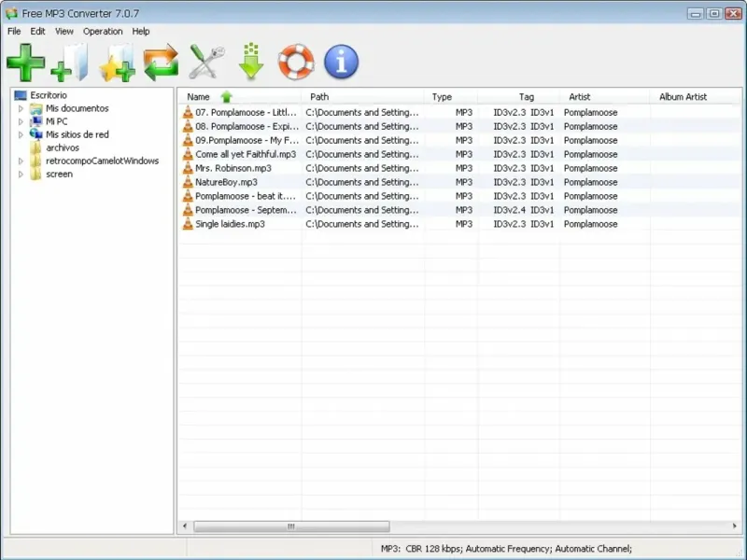747x560 pixels.
Task: Click the Mi PC computer icon
Action: click(x=36, y=121)
